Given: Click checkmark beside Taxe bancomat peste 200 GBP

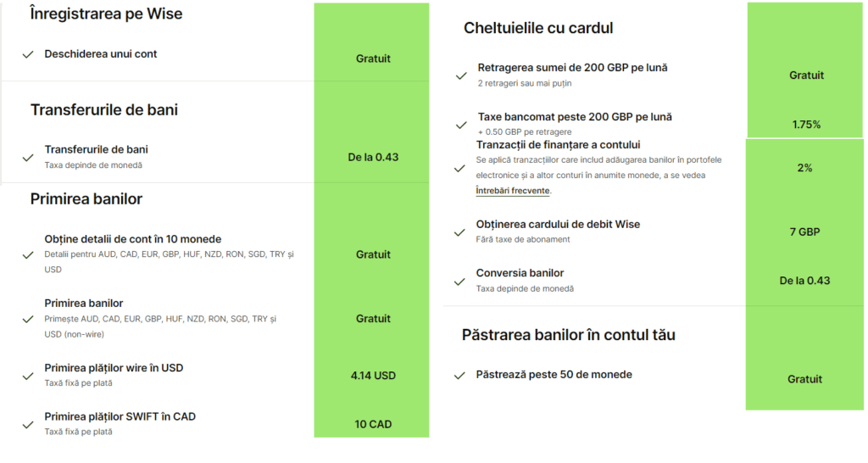Looking at the screenshot, I should pos(461,125).
